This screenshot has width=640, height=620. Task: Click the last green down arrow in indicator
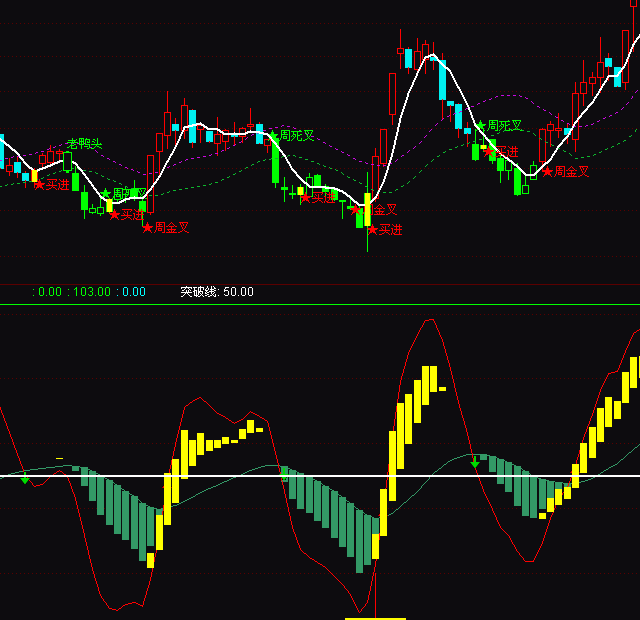coord(475,464)
